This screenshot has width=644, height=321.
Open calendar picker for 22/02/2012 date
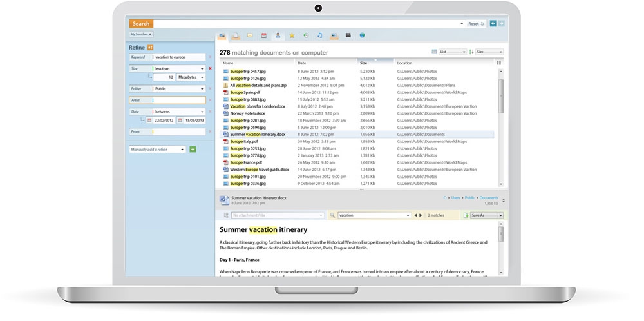pos(149,121)
